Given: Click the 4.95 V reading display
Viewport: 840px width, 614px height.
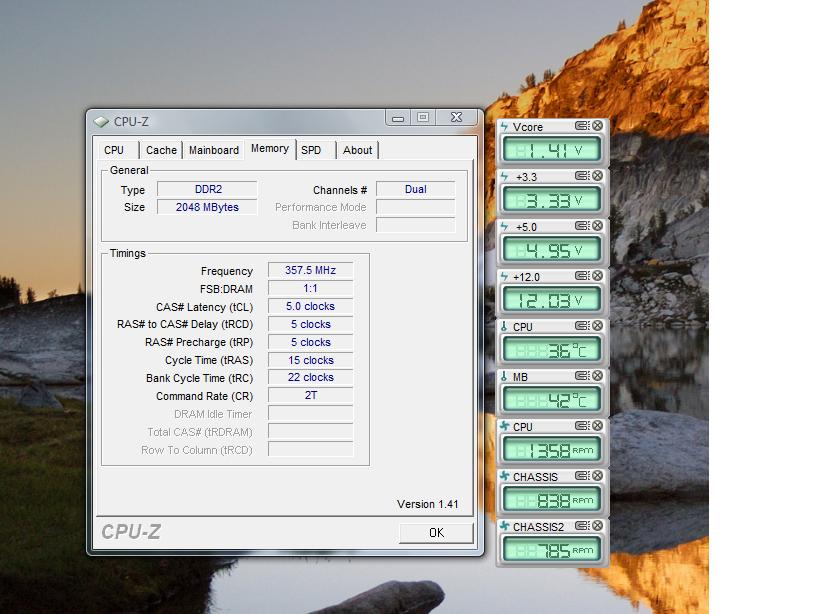Looking at the screenshot, I should click(x=551, y=250).
